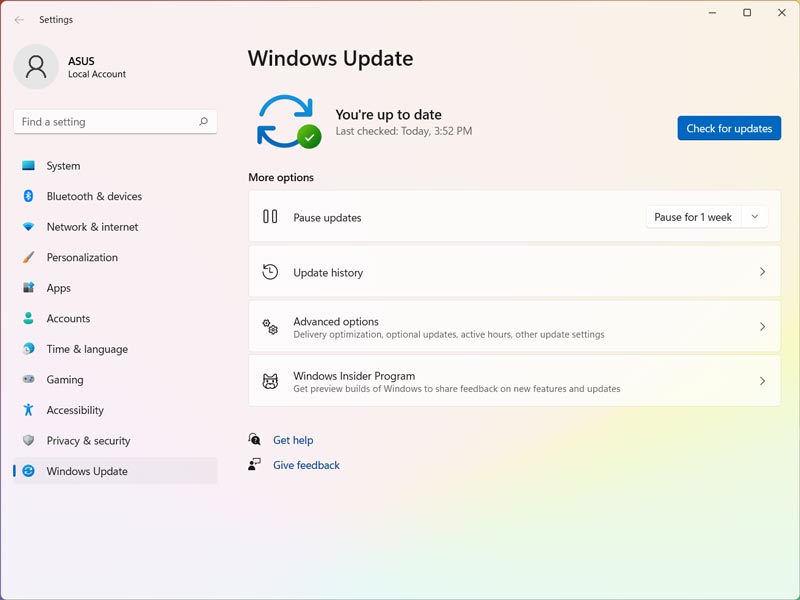The image size is (800, 600).
Task: Click Check for updates button
Action: pos(729,128)
